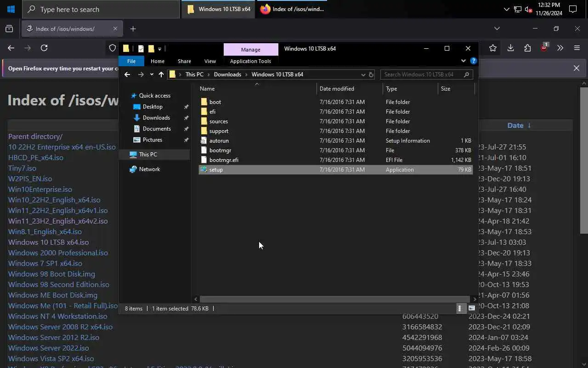Switch to the Share ribbon tab
Screen dimensions: 588x368
pyautogui.click(x=184, y=61)
